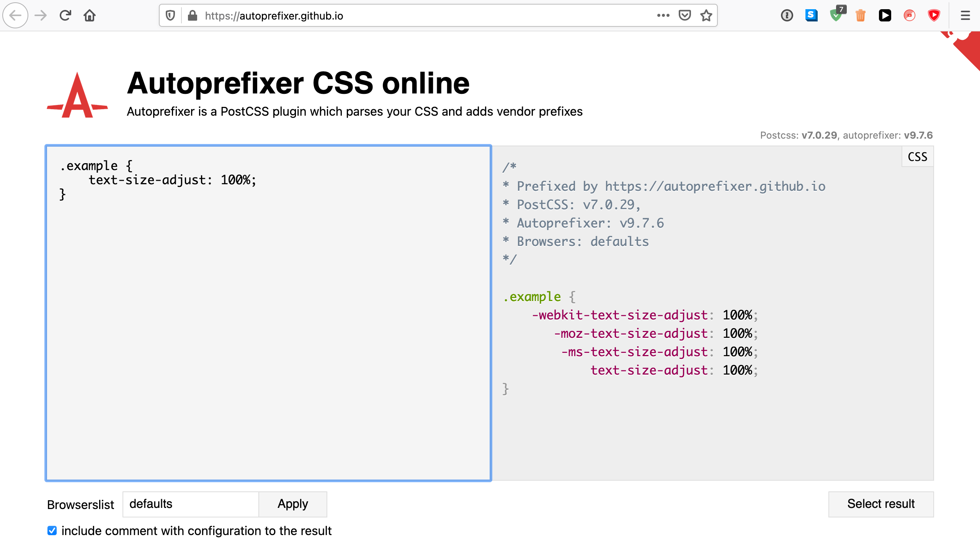The width and height of the screenshot is (980, 550).
Task: Bookmark this page with the star icon
Action: click(x=706, y=15)
